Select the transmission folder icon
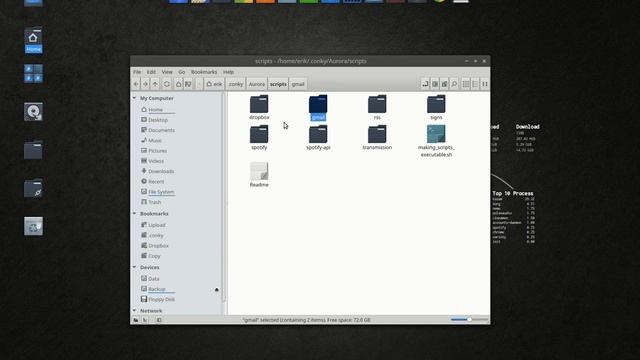The width and height of the screenshot is (640, 360). point(377,134)
